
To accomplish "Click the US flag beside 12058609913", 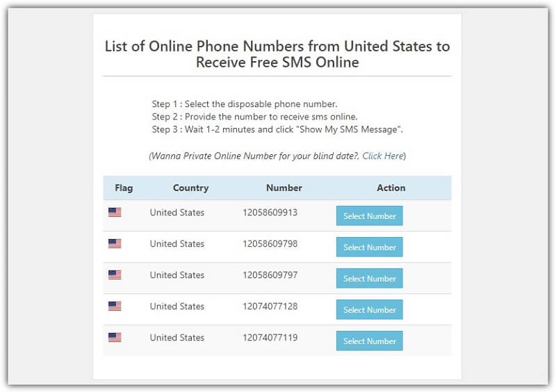I will coord(115,212).
